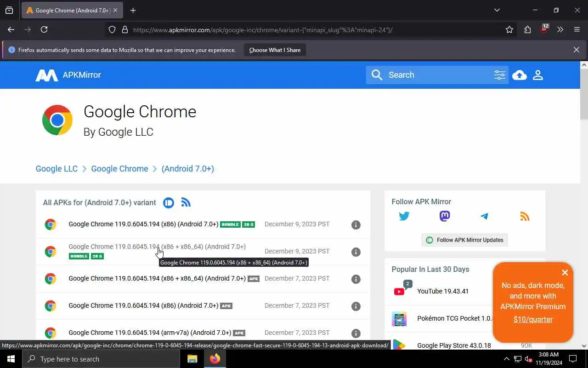Open Windows Start menu
The image size is (588, 368).
[x=11, y=359]
